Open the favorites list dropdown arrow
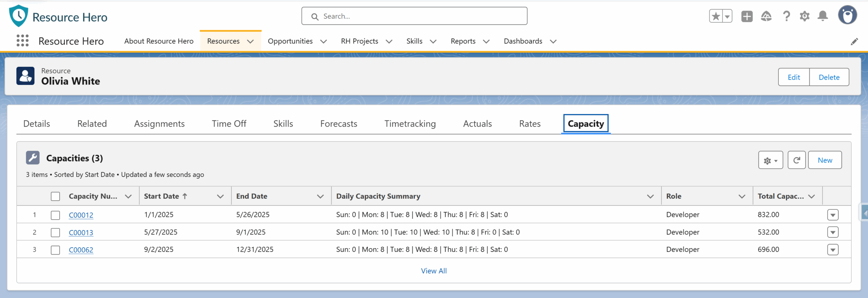868x298 pixels. pos(727,16)
